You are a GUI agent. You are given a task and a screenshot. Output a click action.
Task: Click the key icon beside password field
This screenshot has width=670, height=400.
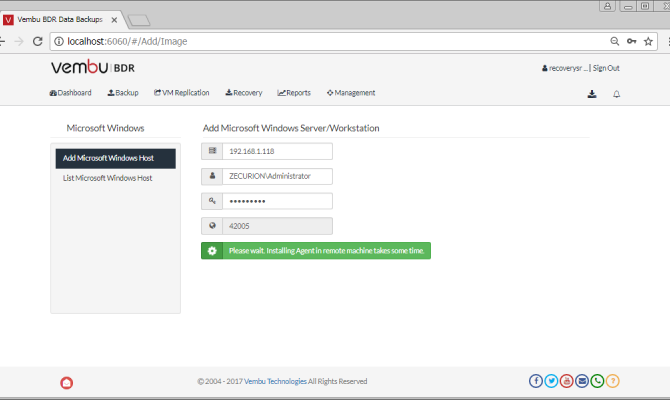pyautogui.click(x=212, y=200)
